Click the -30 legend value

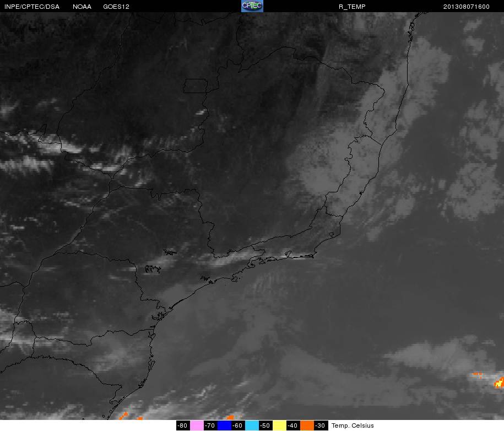pos(321,425)
